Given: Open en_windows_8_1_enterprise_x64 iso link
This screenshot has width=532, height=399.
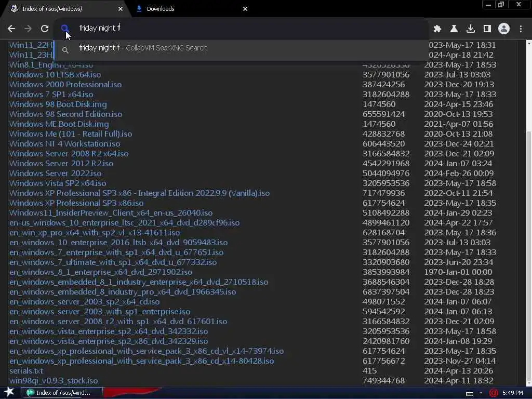Looking at the screenshot, I should (x=101, y=272).
